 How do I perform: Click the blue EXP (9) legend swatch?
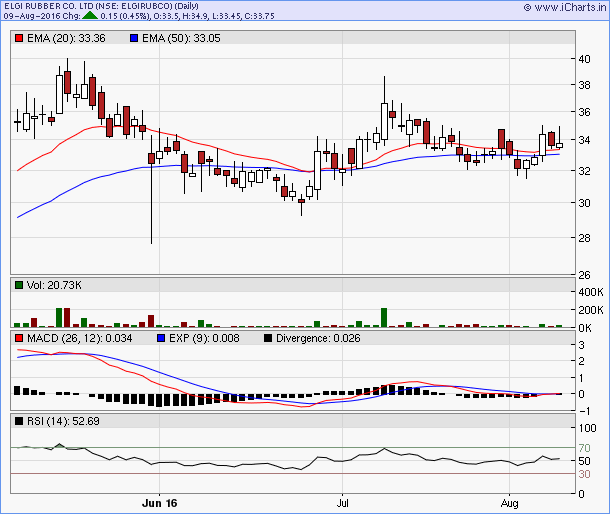click(x=161, y=338)
